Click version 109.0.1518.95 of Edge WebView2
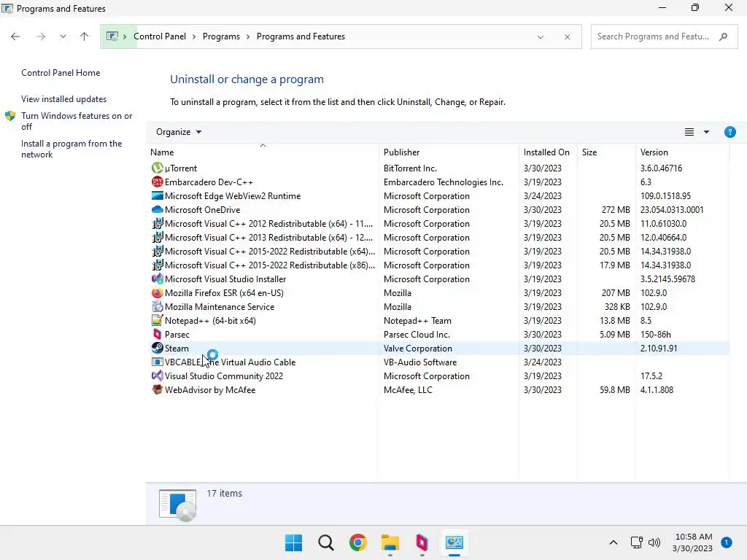Viewport: 747px width, 560px height. click(665, 195)
